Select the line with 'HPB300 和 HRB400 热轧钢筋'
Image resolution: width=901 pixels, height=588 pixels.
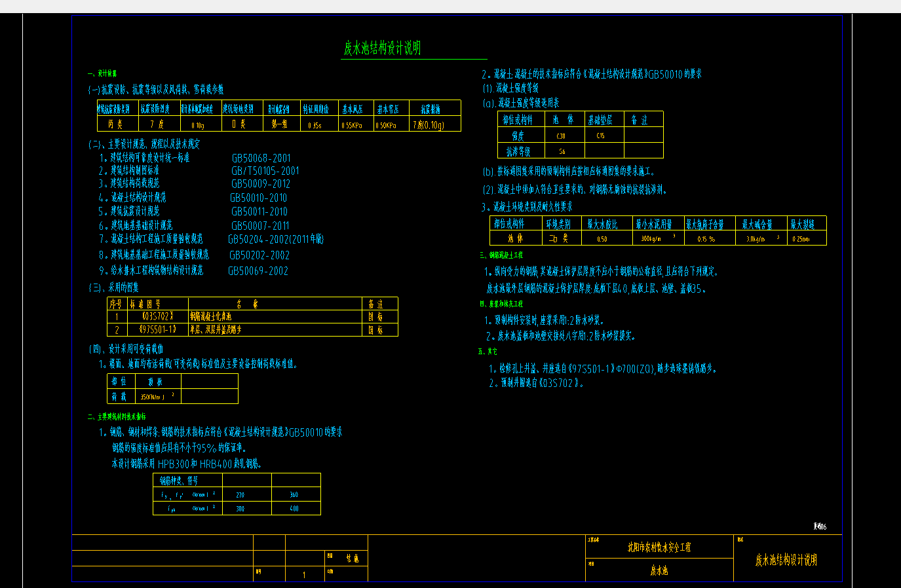tap(187, 464)
